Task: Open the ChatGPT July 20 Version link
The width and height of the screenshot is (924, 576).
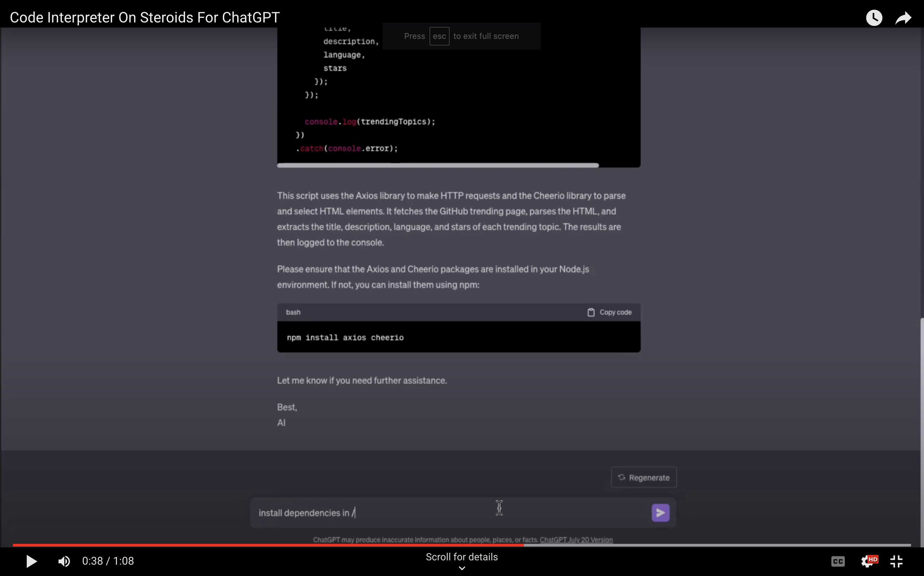Action: pos(576,540)
